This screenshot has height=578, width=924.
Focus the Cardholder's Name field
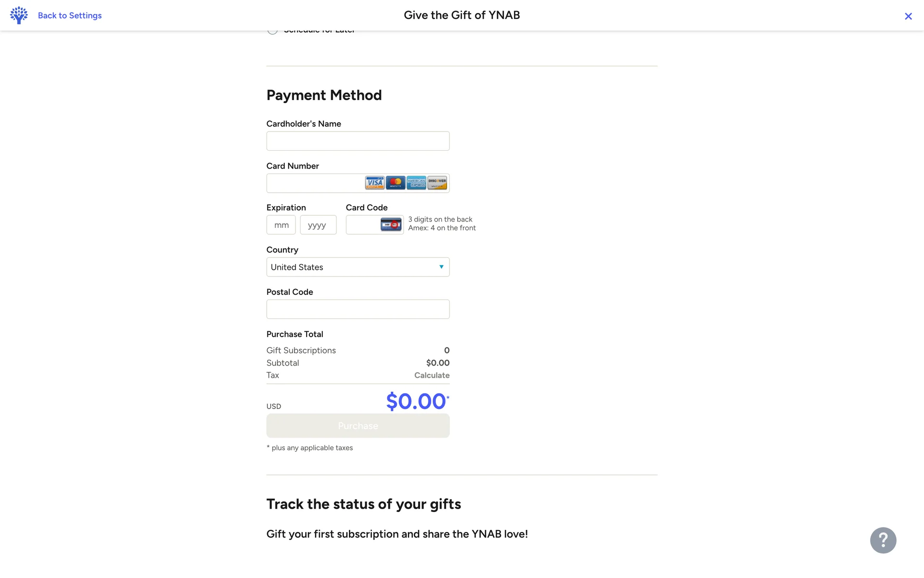(x=358, y=141)
